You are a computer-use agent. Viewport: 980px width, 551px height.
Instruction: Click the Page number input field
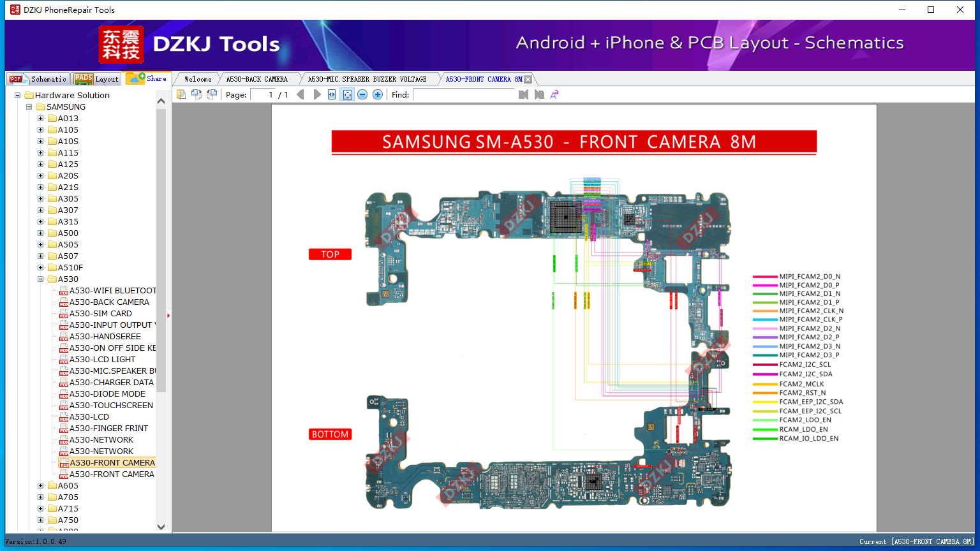pos(262,95)
